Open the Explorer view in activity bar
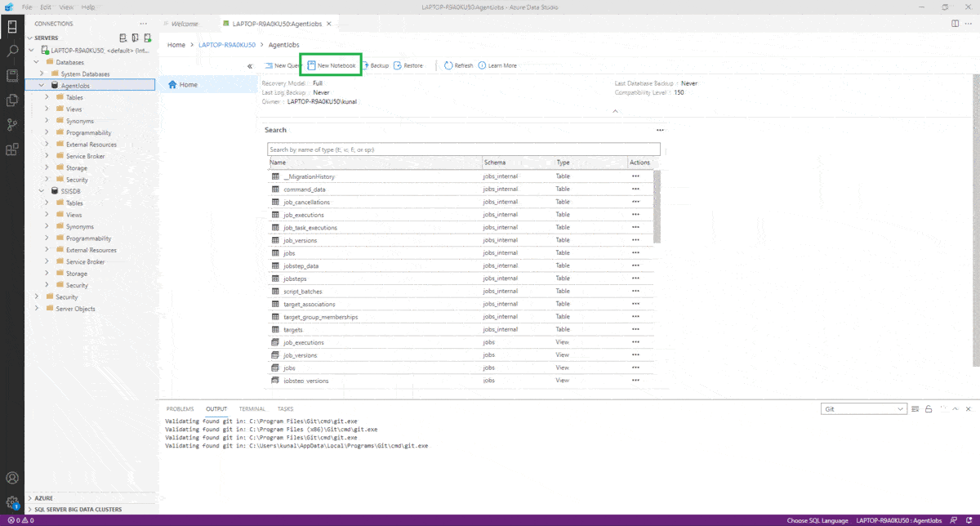 click(12, 100)
